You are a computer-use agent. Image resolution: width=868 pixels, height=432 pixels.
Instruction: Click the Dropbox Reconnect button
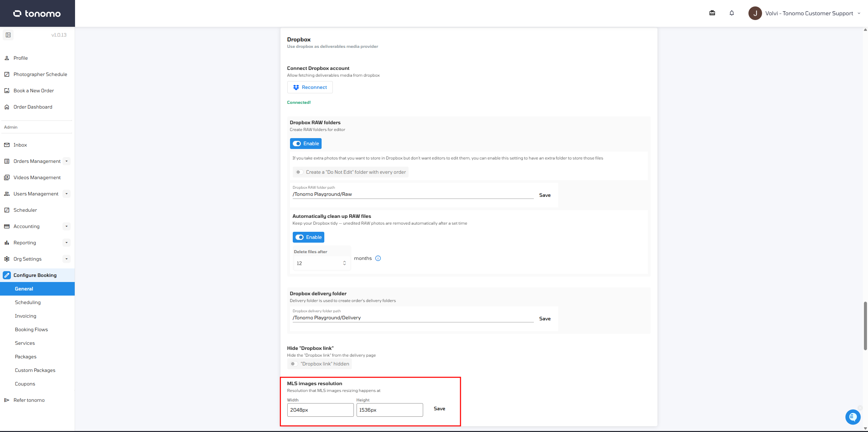point(310,87)
